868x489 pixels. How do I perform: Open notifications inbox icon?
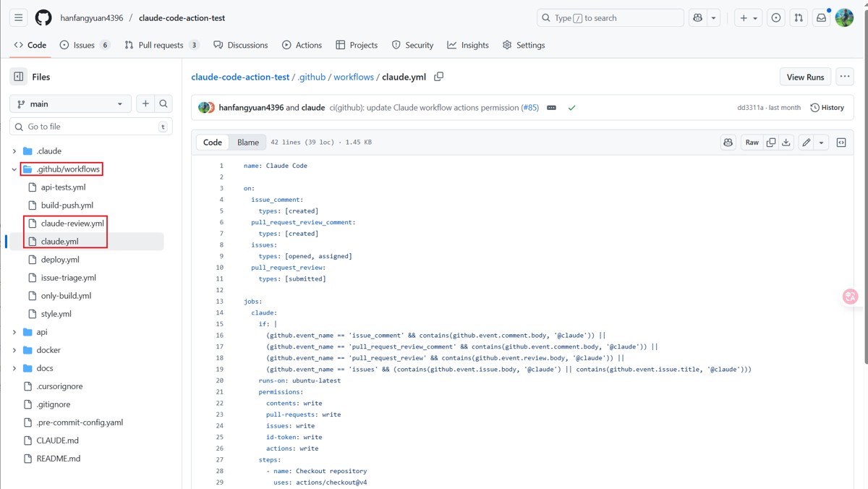[822, 17]
